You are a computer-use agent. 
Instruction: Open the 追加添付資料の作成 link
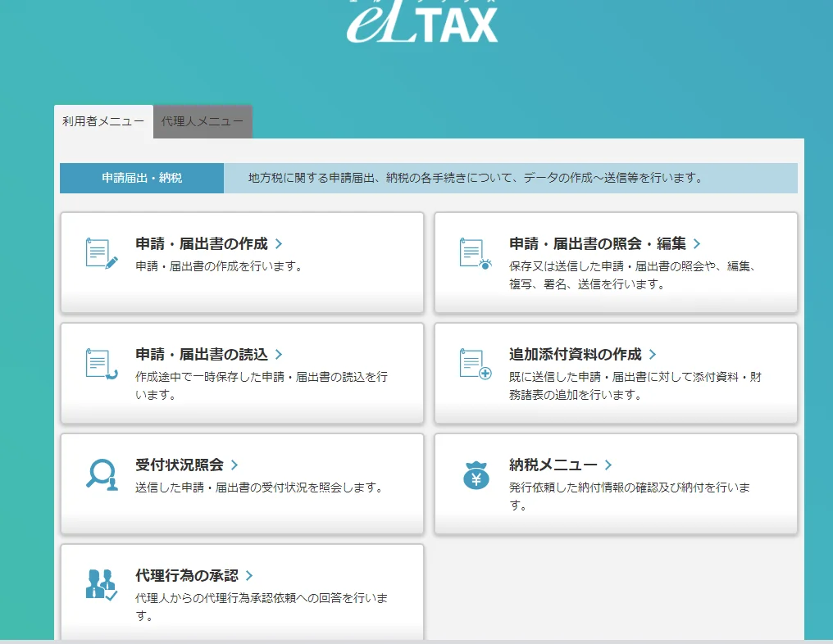coord(576,354)
